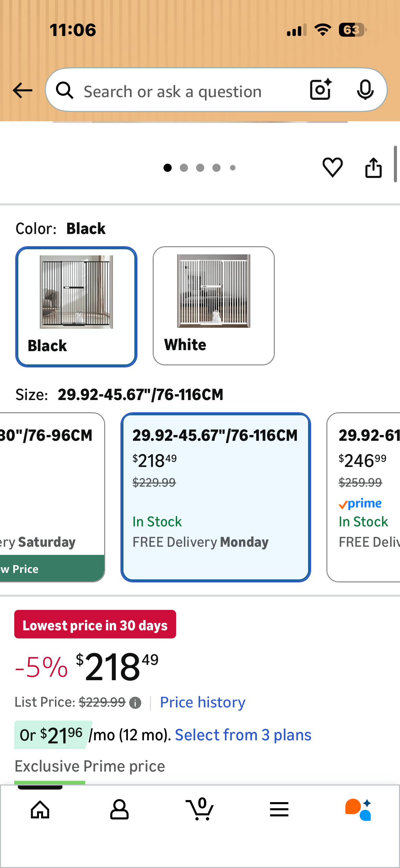This screenshot has height=868, width=400.
Task: Tap the third carousel dot above Color
Action: pos(200,167)
